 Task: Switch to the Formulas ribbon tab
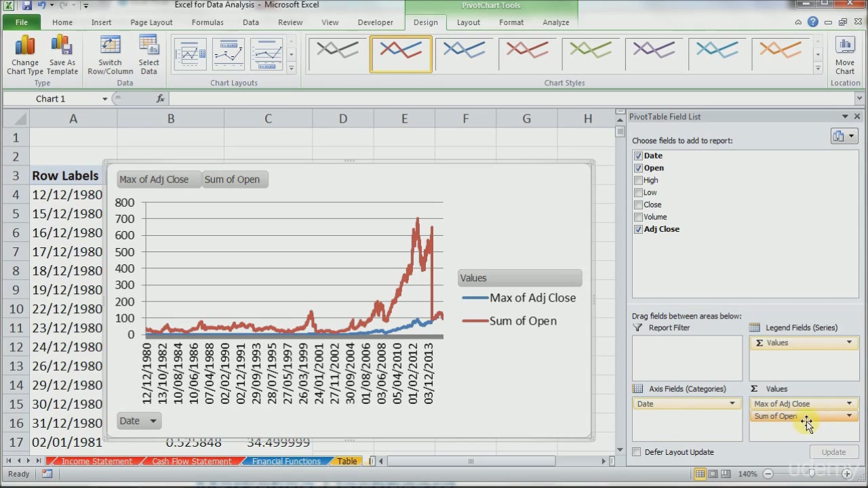click(x=208, y=22)
